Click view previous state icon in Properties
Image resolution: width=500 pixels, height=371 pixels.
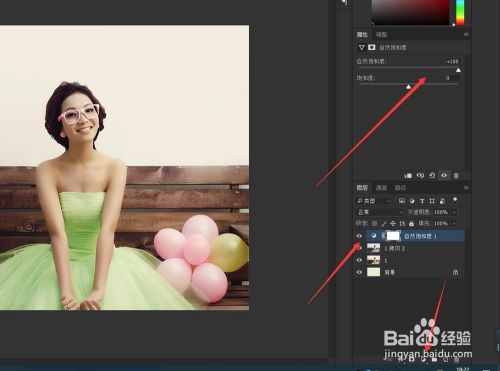click(420, 175)
